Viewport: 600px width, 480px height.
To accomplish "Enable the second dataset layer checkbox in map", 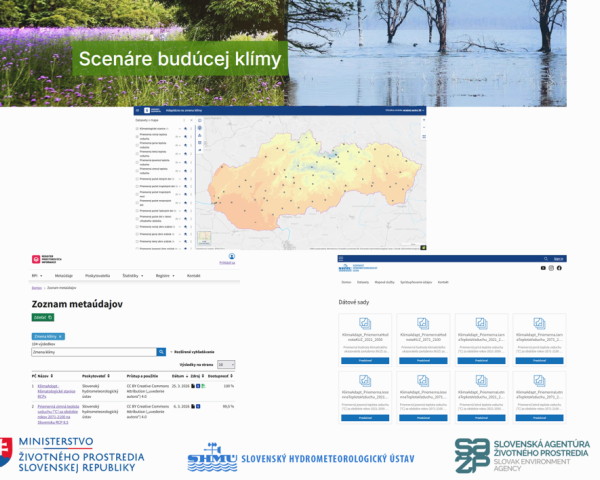I will coord(137,136).
